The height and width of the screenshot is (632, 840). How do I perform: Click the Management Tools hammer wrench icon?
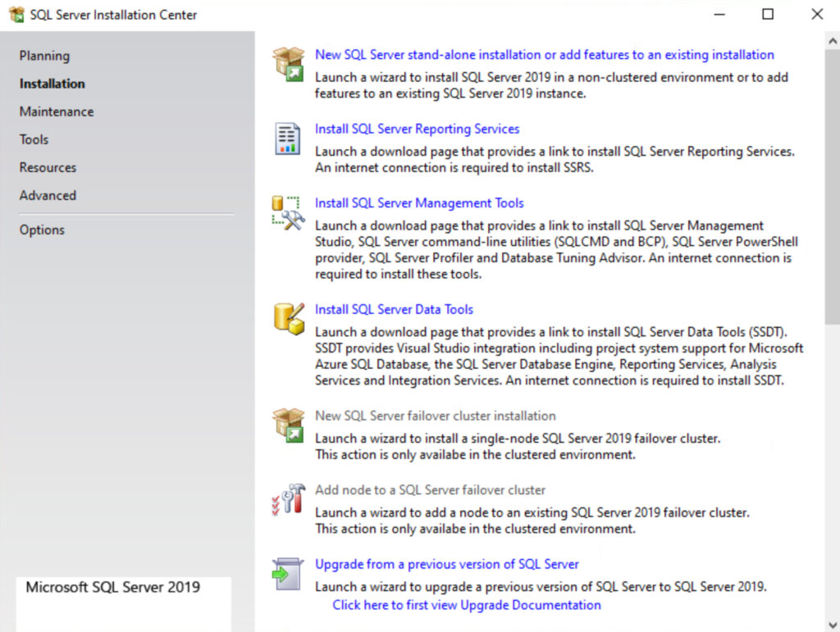288,212
